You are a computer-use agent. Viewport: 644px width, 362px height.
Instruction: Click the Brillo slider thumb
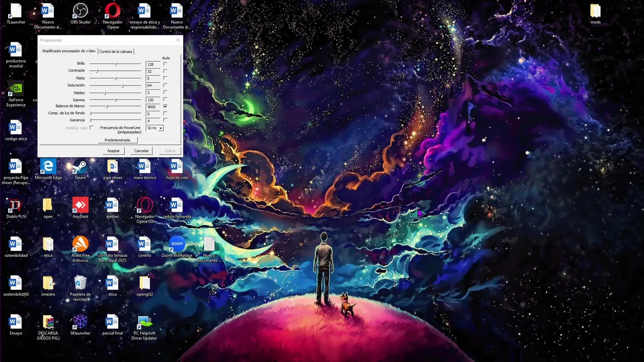tap(116, 64)
